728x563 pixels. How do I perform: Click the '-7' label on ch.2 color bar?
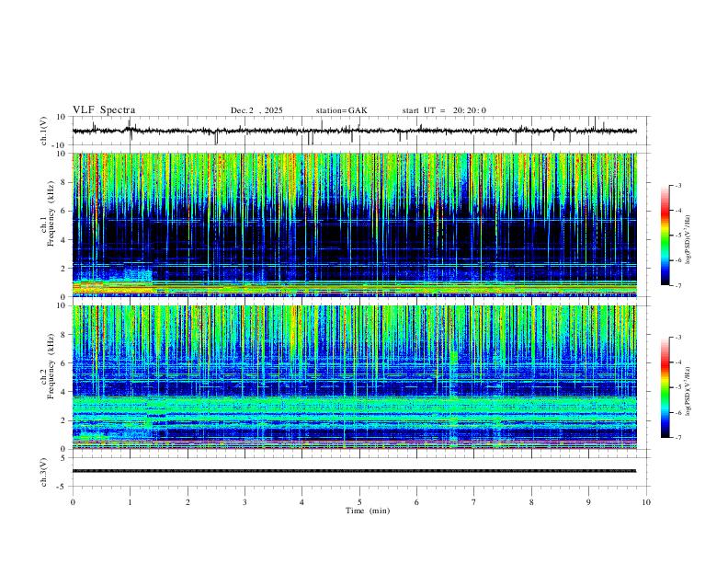coord(677,438)
